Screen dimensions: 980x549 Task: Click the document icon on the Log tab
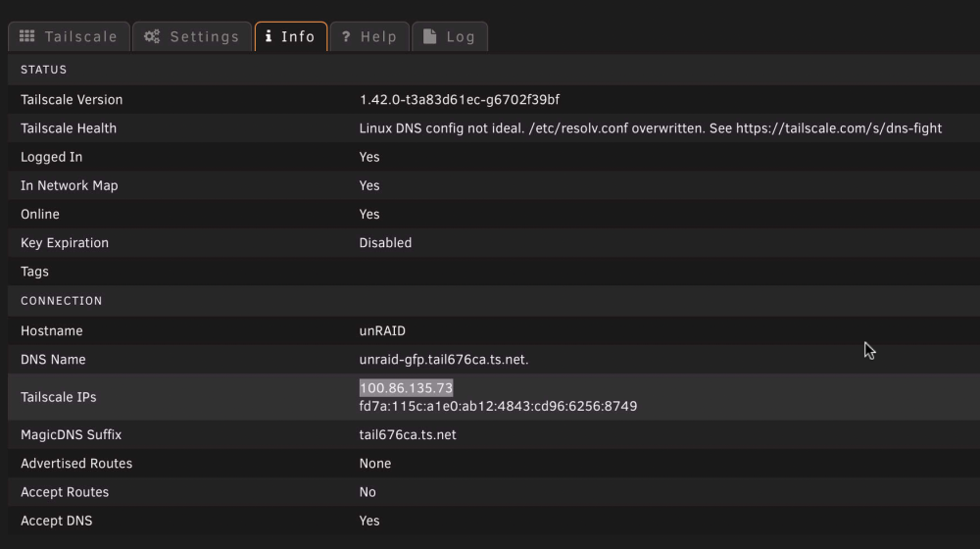pos(429,36)
